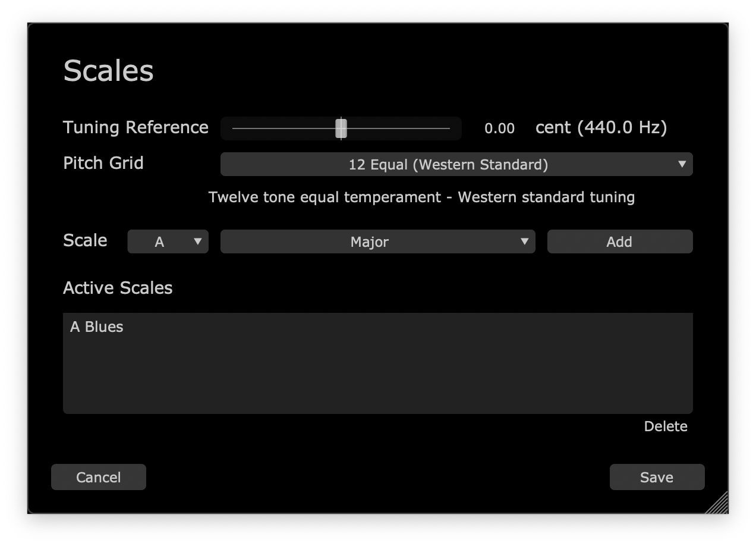
Task: Click the cent (440.0 Hz) readout
Action: (x=601, y=127)
